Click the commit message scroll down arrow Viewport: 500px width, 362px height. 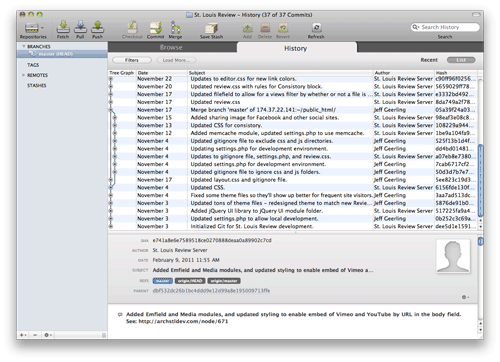click(x=480, y=330)
